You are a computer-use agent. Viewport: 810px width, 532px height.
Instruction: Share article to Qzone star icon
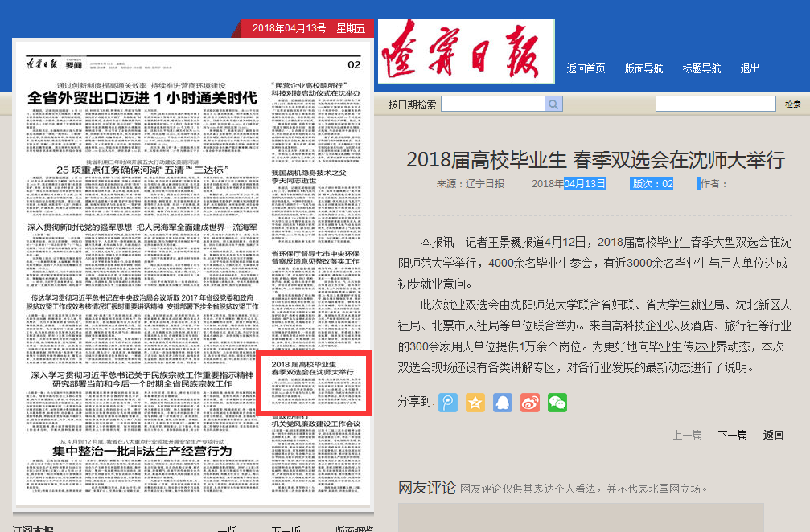coord(475,403)
